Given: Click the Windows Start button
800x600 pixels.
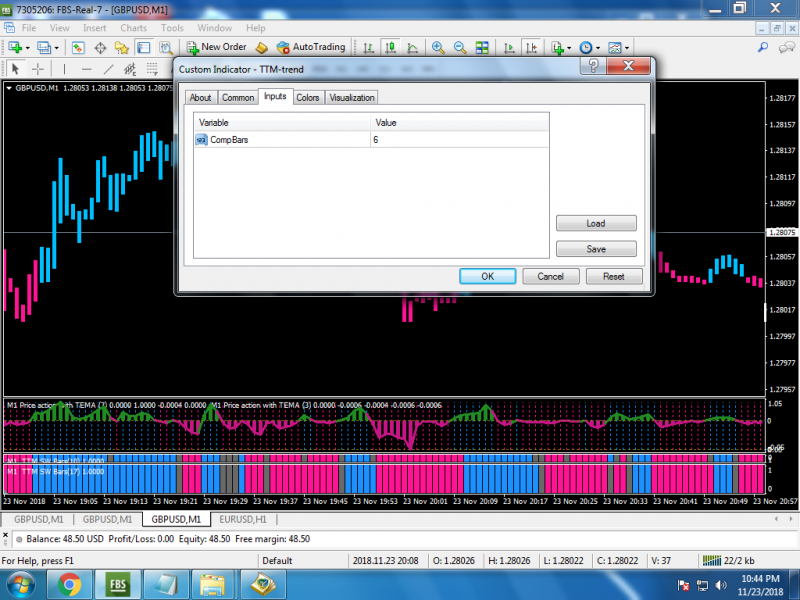Looking at the screenshot, I should click(x=20, y=585).
